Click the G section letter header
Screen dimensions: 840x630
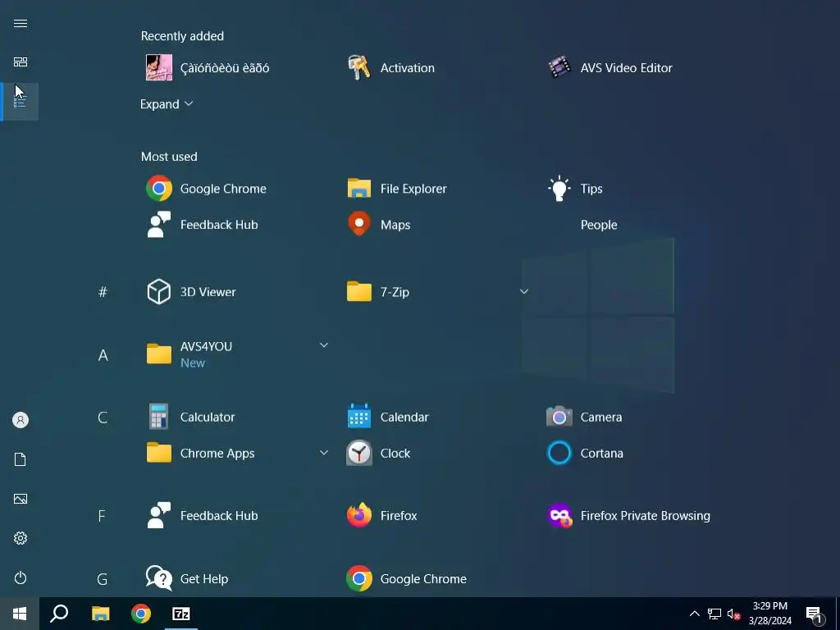(103, 579)
